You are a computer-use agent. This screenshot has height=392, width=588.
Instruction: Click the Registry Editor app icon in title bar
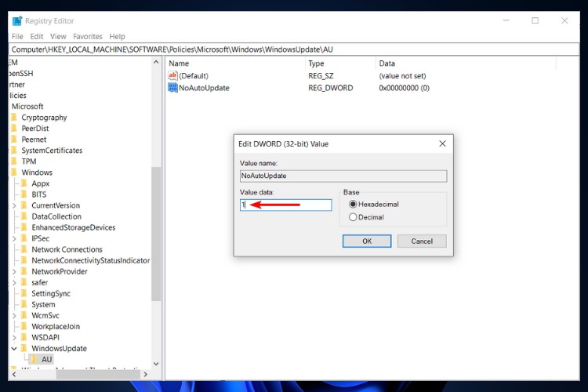[x=17, y=21]
